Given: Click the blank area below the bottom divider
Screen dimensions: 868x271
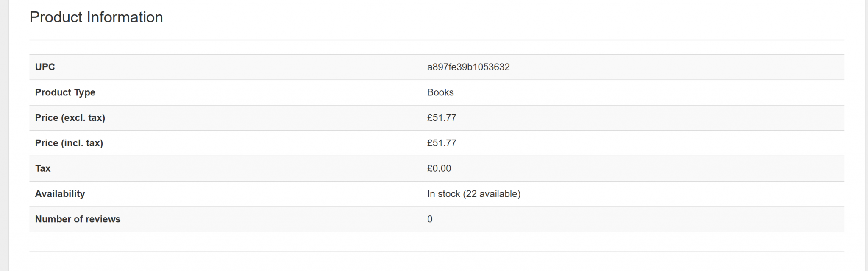Looking at the screenshot, I should (x=437, y=262).
